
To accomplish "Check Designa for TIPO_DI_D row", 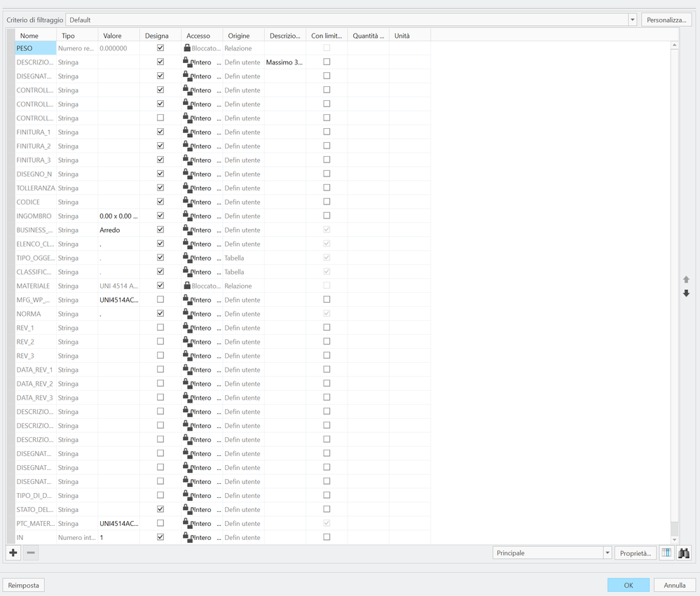I will click(160, 495).
